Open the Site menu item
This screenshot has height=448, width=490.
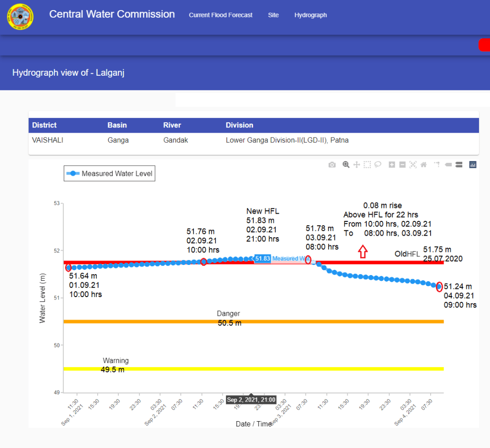(x=273, y=15)
